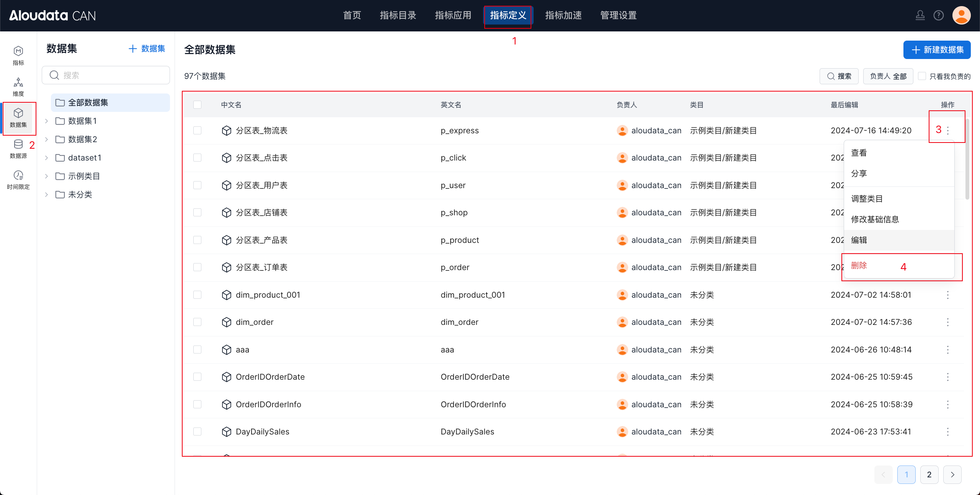The height and width of the screenshot is (495, 980).
Task: Check the 只看我负责的 checkbox
Action: (x=922, y=76)
